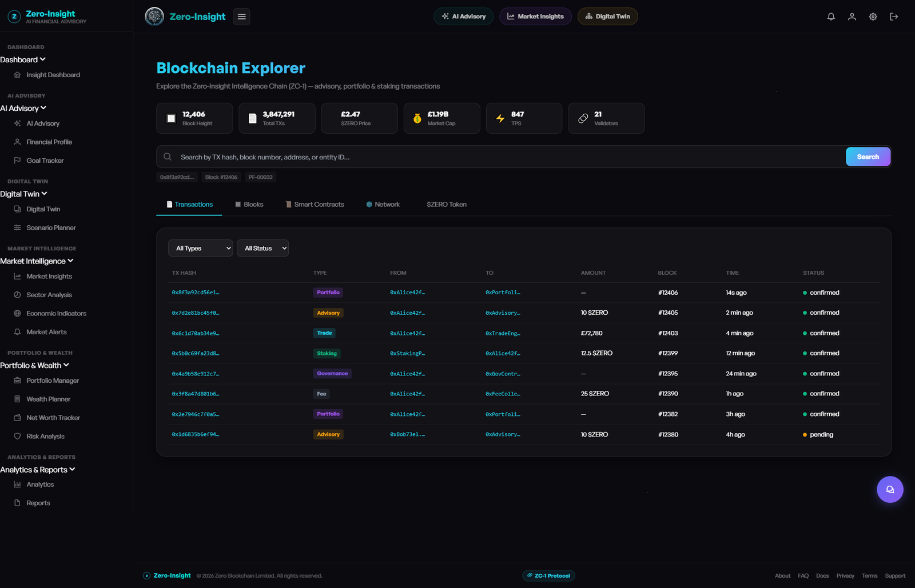Click the Sector Analysis pie icon
Viewport: 915px width, 588px height.
click(17, 295)
